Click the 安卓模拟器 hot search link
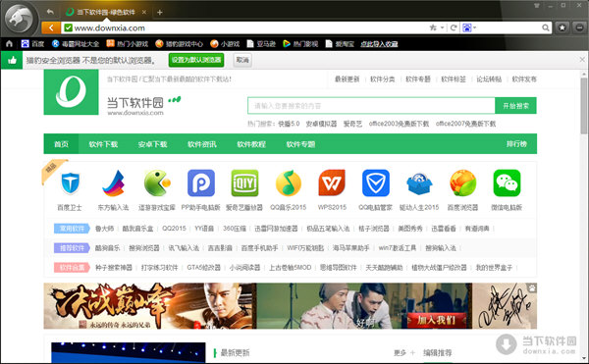 point(321,124)
